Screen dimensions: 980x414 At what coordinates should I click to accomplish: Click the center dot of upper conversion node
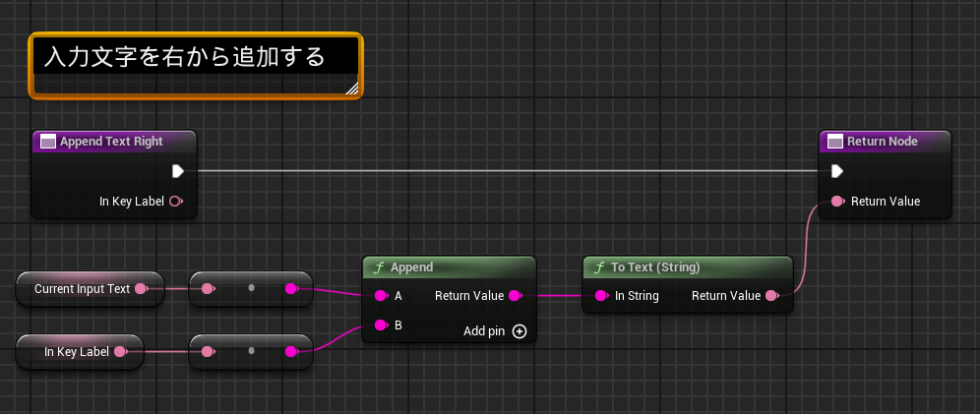pos(251,288)
